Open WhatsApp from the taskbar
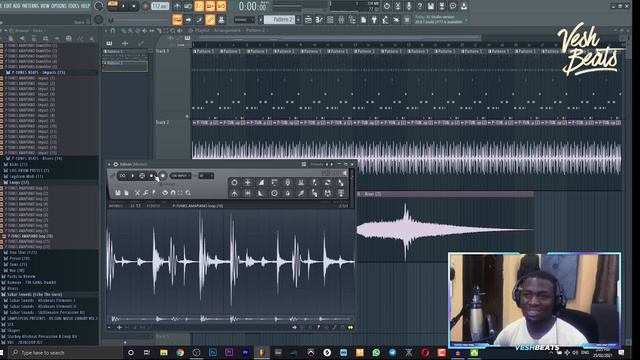The height and width of the screenshot is (360, 640). (x=376, y=352)
